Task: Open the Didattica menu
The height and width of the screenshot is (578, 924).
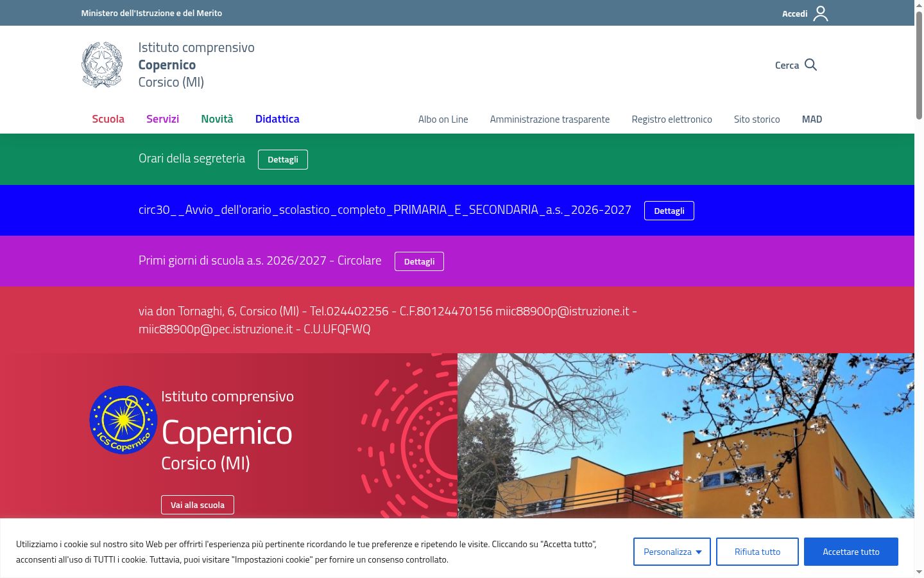Action: coord(277,119)
